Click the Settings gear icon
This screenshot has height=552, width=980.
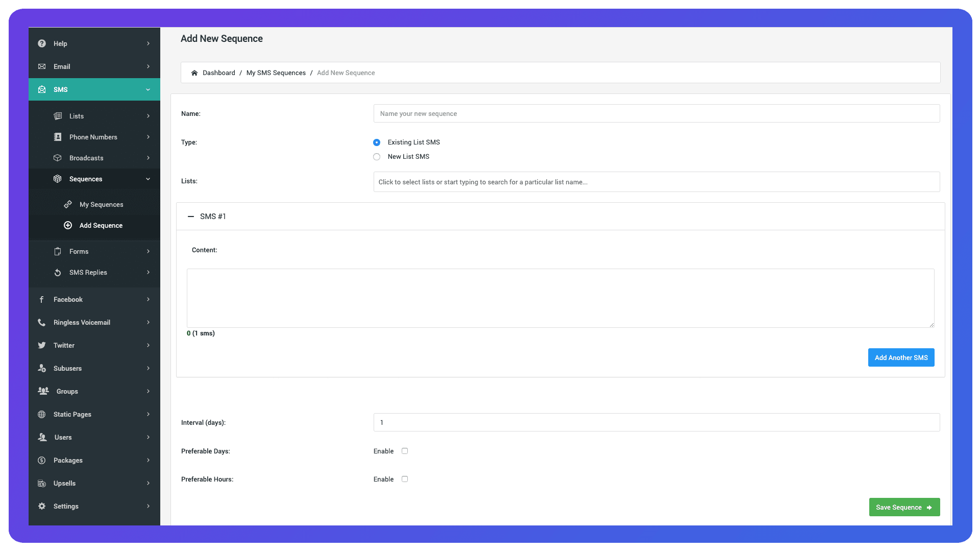(x=42, y=506)
